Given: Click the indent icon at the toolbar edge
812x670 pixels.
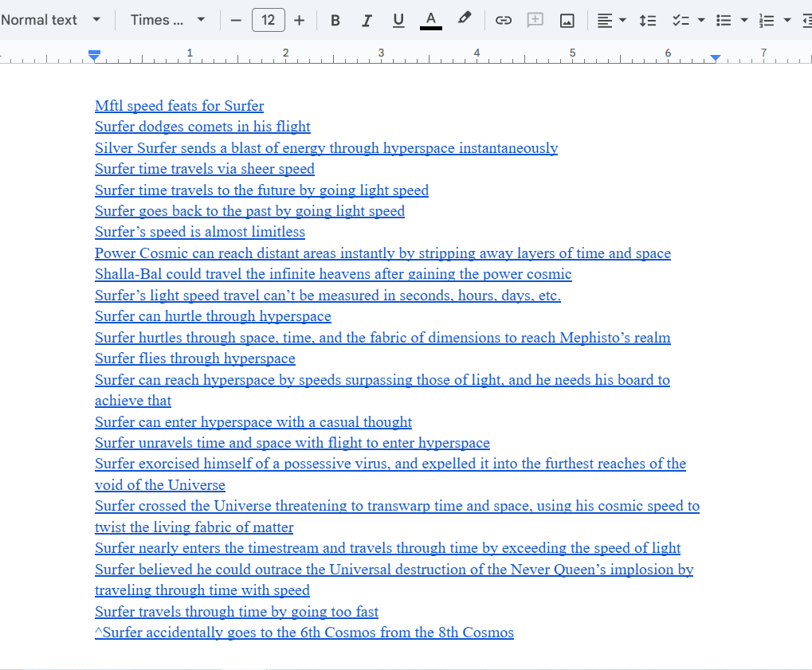Looking at the screenshot, I should click(x=807, y=20).
